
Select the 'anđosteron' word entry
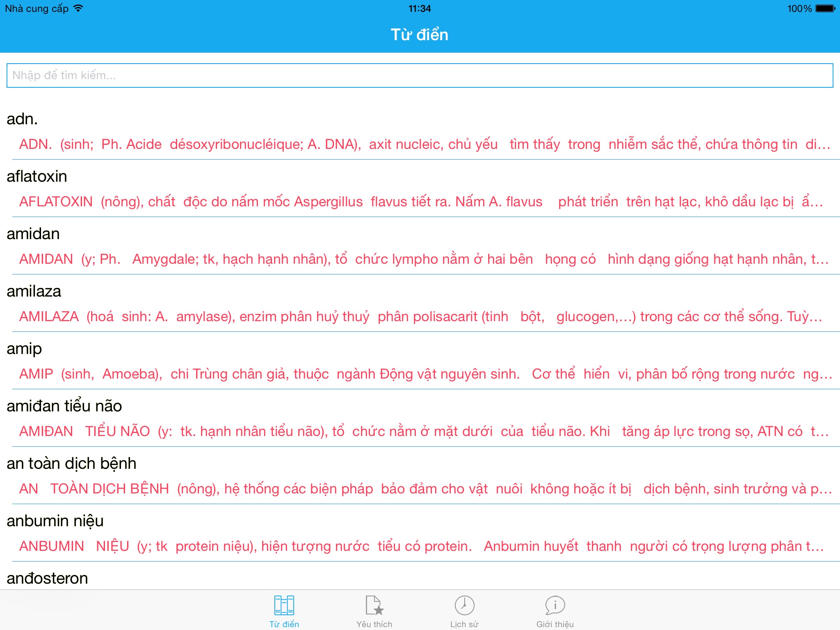47,578
